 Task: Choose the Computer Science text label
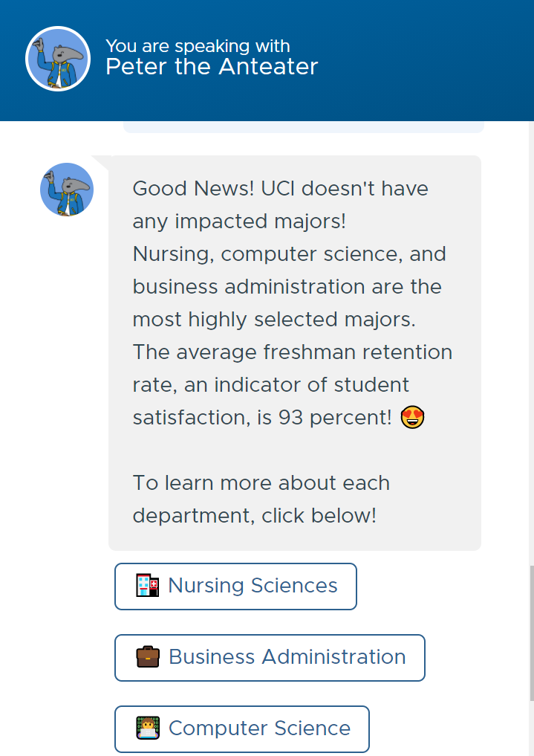point(259,728)
